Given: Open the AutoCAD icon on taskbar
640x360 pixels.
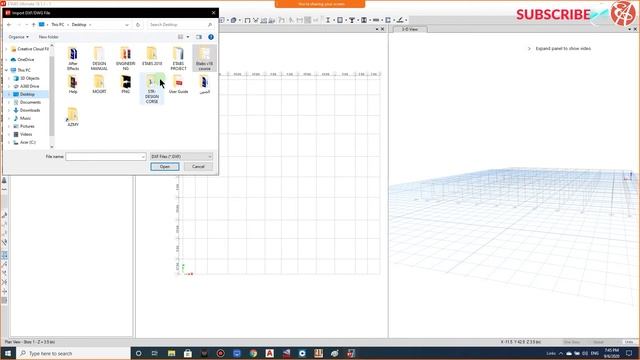Looking at the screenshot, I should tap(270, 353).
